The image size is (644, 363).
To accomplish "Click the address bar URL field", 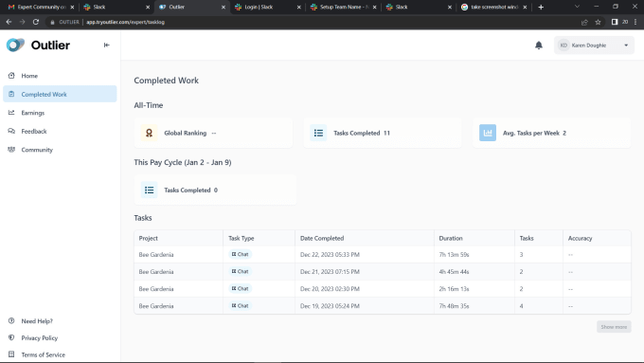I will click(x=313, y=22).
